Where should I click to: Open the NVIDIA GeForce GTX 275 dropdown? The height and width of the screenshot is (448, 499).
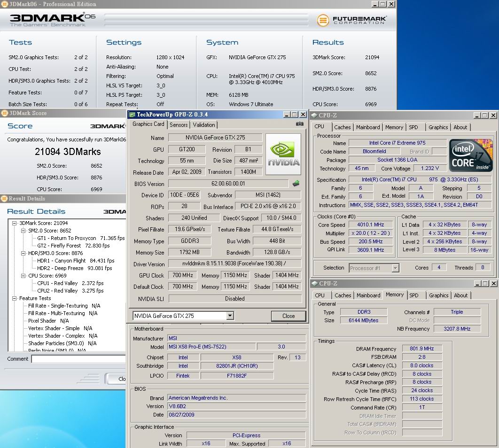point(230,316)
